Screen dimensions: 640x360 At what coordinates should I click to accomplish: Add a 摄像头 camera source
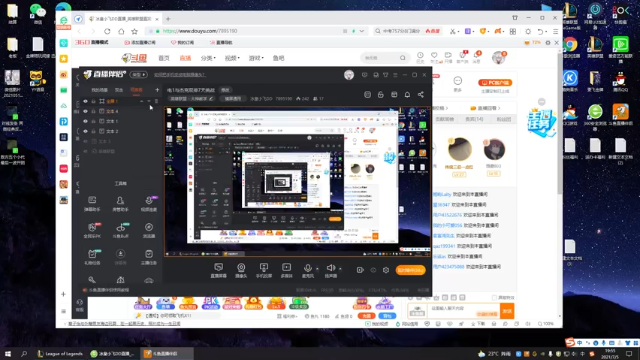click(241, 270)
